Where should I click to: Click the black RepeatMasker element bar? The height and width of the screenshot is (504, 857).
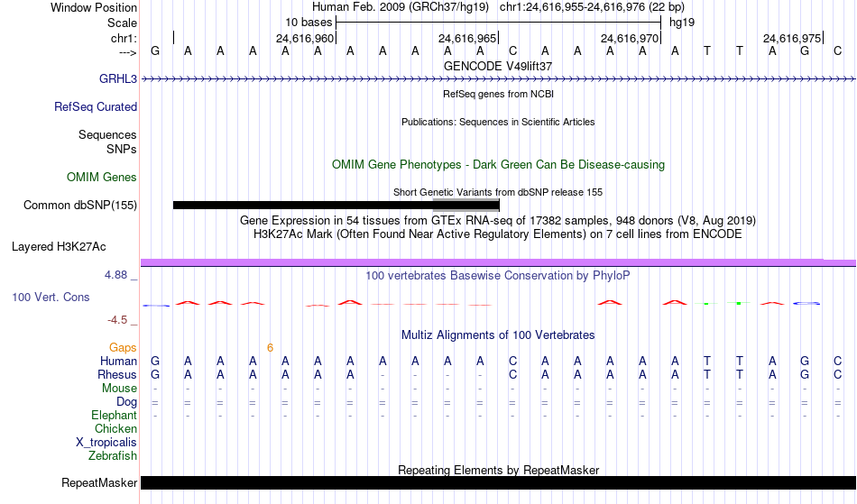tap(499, 482)
